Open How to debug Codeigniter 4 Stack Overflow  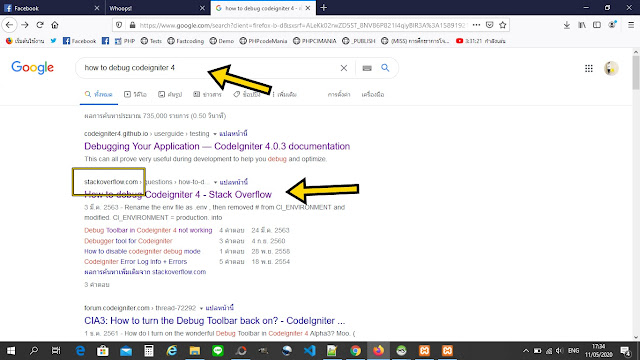pyautogui.click(x=178, y=194)
